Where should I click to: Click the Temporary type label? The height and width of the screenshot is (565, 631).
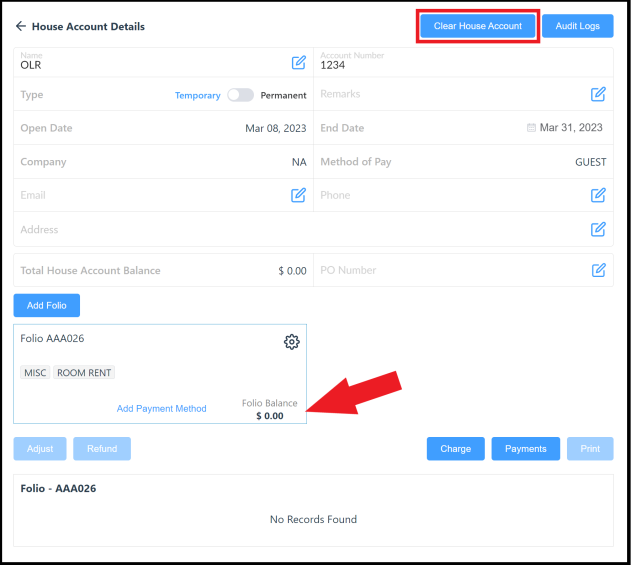point(197,95)
